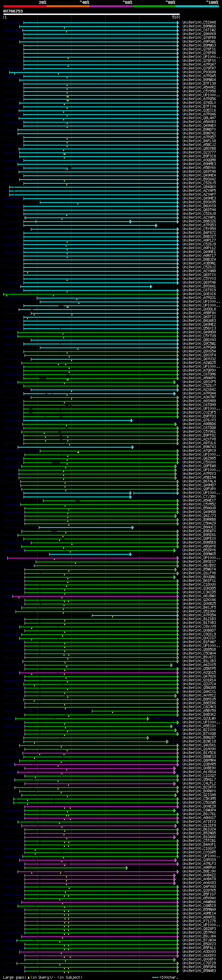Select hit label UniRef100_B5PDP4

199,967
